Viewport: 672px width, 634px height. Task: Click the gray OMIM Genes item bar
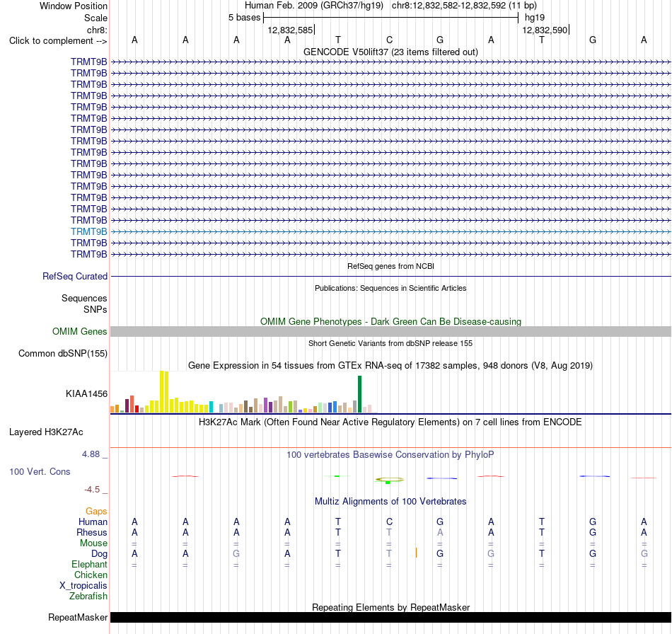click(390, 331)
